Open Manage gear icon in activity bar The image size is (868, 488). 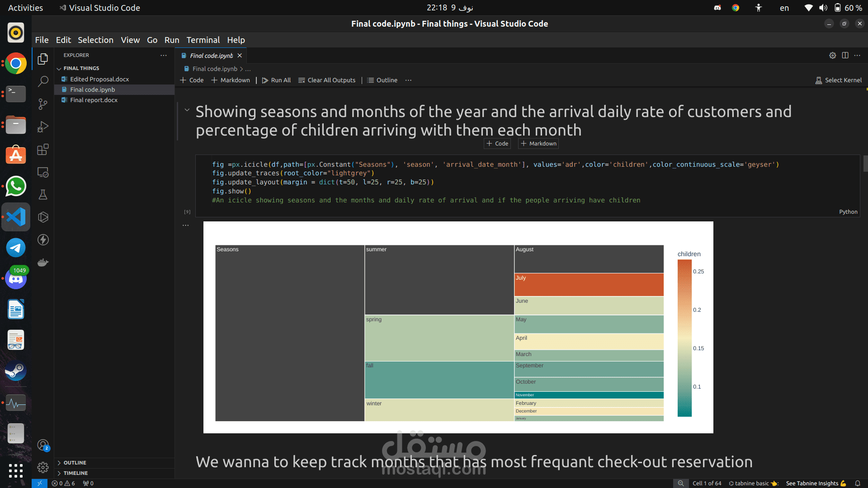[43, 467]
